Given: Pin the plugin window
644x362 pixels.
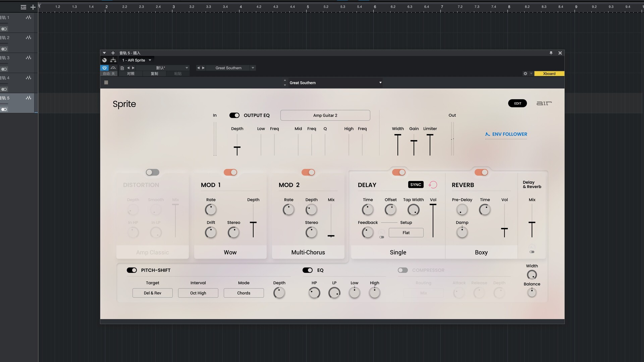Looking at the screenshot, I should coord(551,53).
